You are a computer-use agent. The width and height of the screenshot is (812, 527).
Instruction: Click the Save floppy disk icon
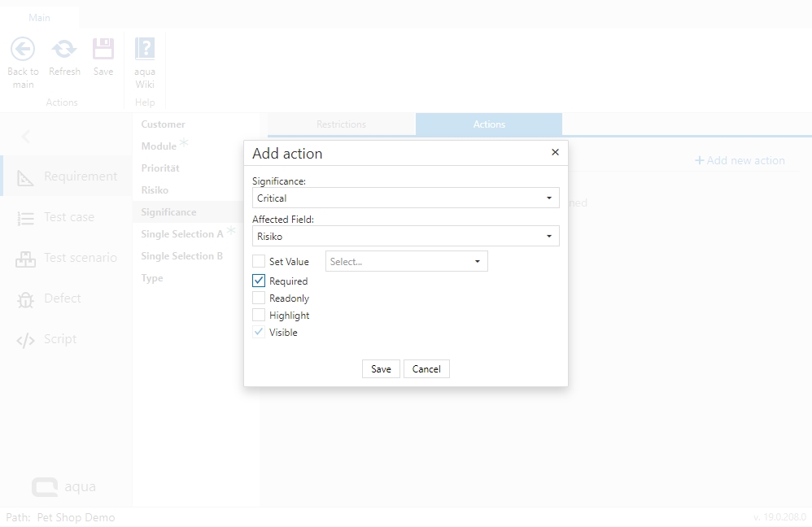[x=103, y=50]
